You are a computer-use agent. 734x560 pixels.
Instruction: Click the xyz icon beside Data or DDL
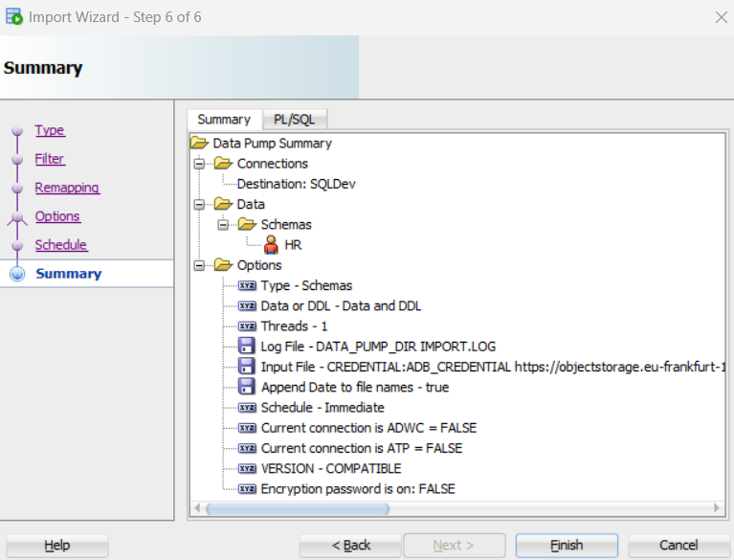[x=247, y=305]
